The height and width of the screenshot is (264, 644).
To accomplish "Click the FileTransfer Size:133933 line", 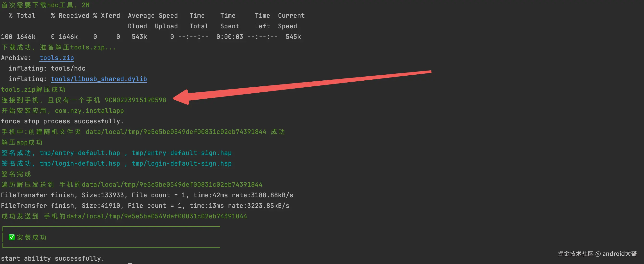I will (x=147, y=195).
